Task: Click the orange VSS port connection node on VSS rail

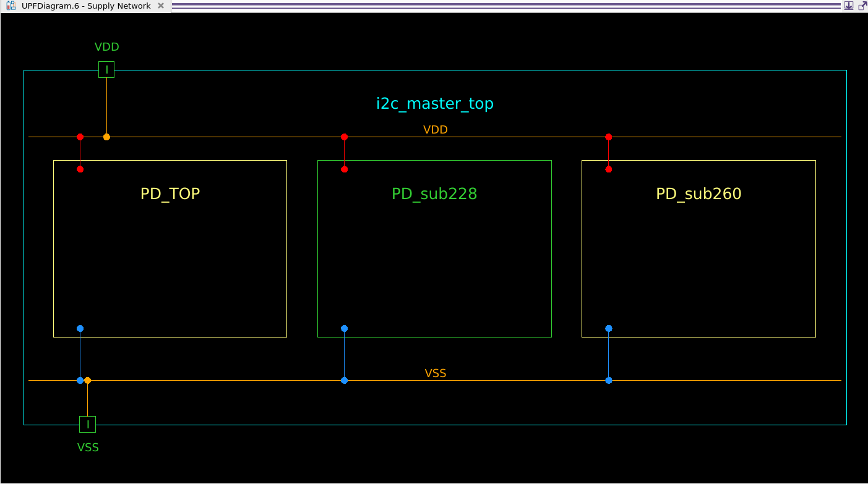Action: pos(88,380)
